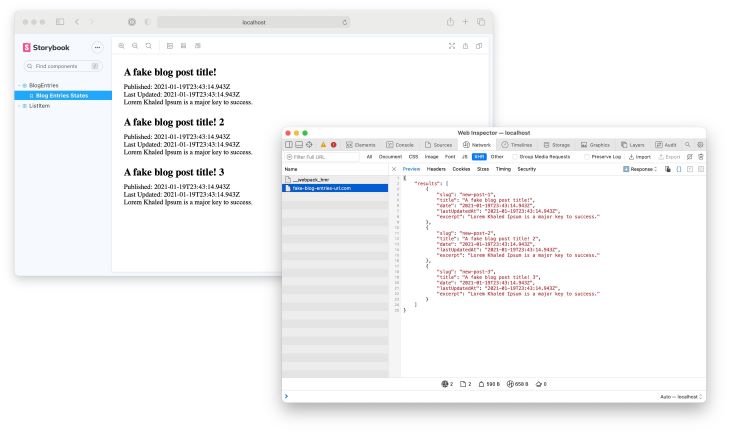Click the Find components search field
Image resolution: width=730 pixels, height=434 pixels.
tap(62, 66)
